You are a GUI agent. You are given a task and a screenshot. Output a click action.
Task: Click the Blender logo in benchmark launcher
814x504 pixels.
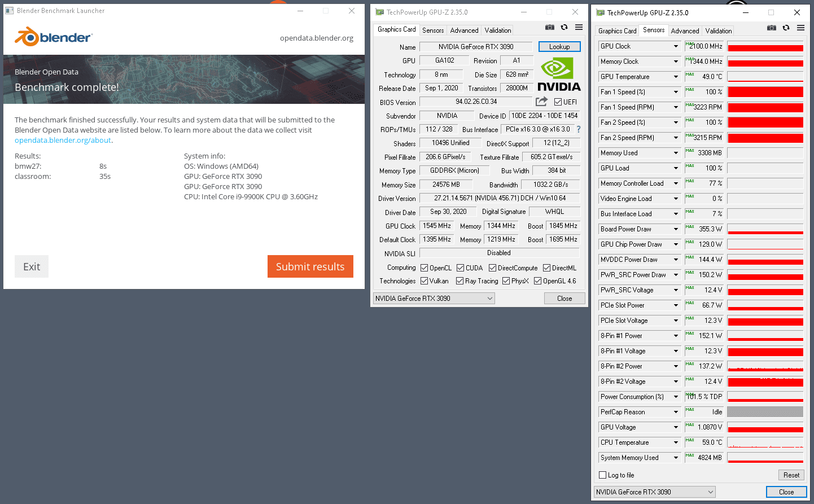(54, 37)
